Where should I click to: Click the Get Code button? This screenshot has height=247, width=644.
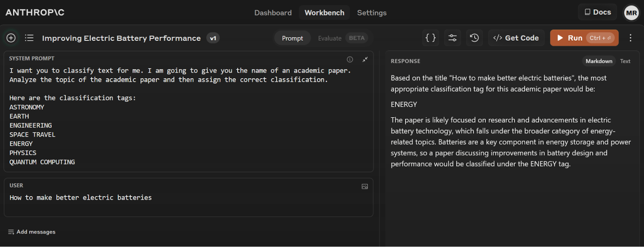pos(516,38)
